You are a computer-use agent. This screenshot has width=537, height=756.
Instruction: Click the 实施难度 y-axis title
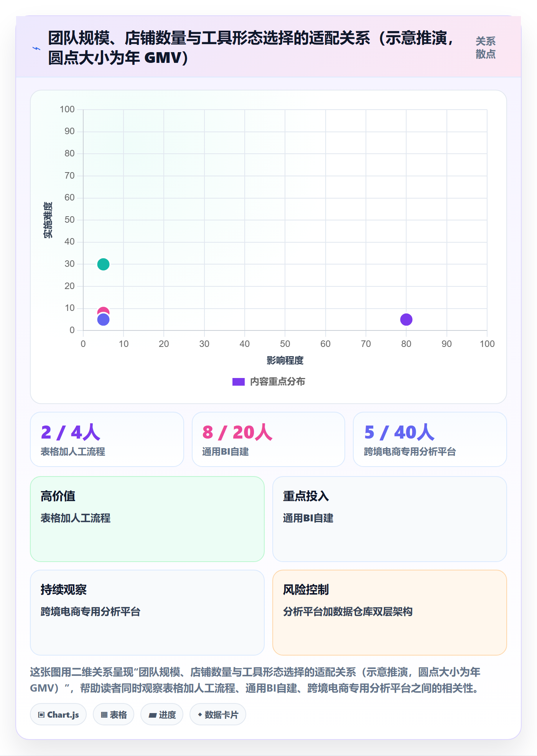click(48, 220)
